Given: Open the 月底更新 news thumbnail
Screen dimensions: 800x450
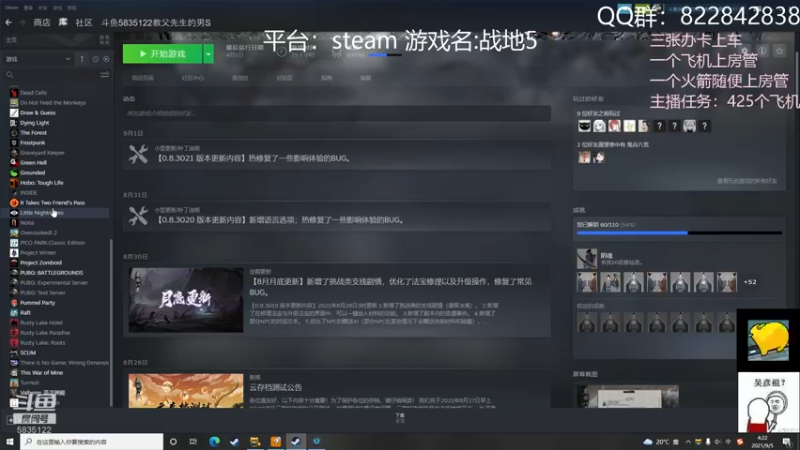Looking at the screenshot, I should 186,300.
